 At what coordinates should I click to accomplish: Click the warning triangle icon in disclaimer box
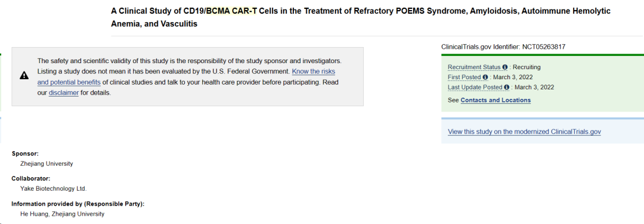click(24, 76)
